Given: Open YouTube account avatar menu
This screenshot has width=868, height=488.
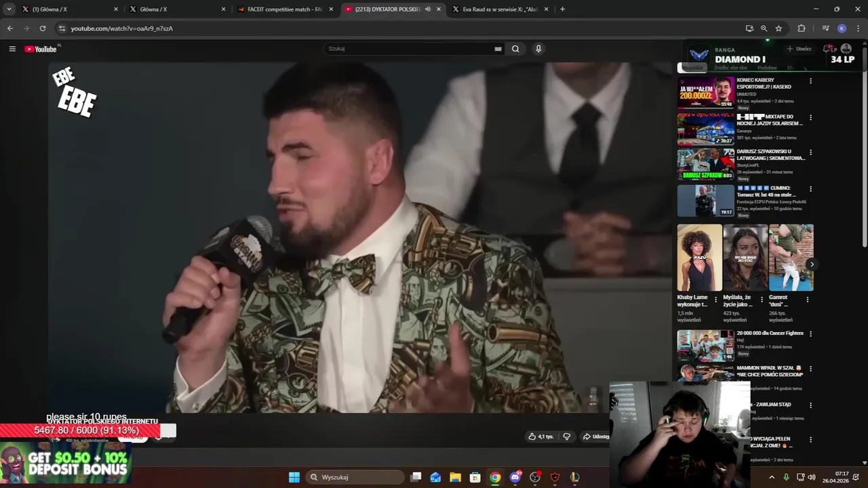Looking at the screenshot, I should coord(846,49).
